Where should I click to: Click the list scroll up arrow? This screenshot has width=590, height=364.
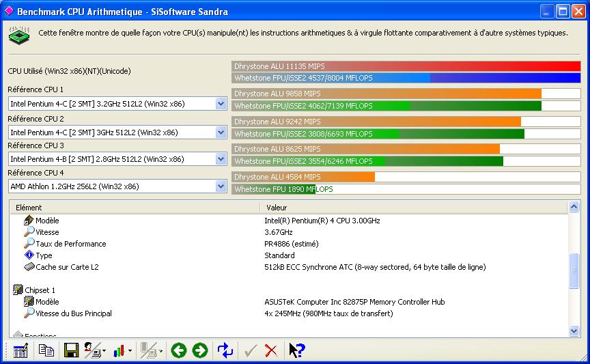click(x=574, y=207)
